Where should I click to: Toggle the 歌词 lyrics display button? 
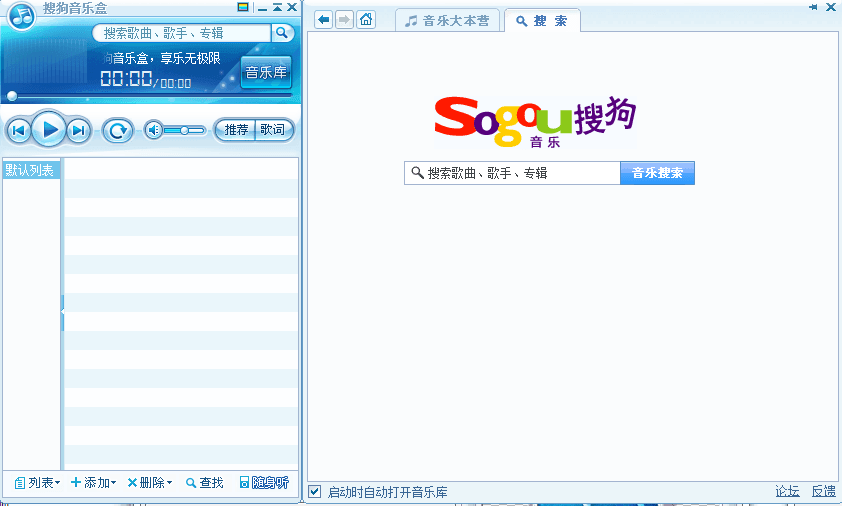pyautogui.click(x=272, y=130)
